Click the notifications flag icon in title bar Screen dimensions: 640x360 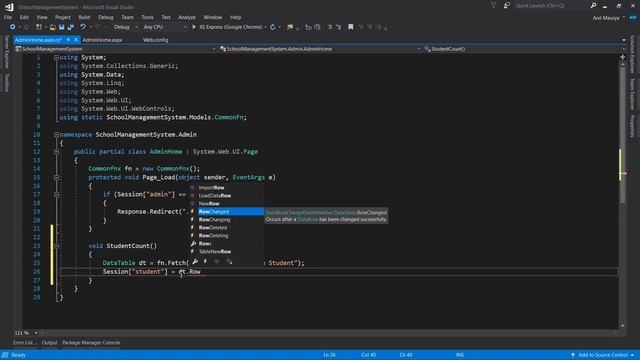pyautogui.click(x=493, y=6)
